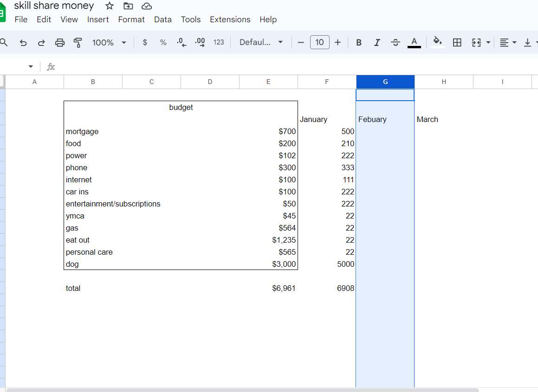The image size is (538, 392).
Task: Select the January header cell
Action: coord(327,119)
